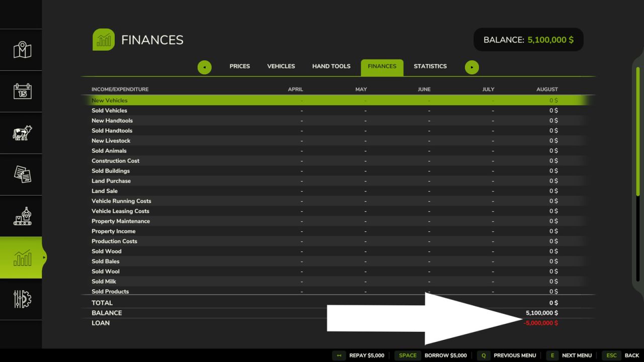The width and height of the screenshot is (644, 362).
Task: Go to previous tab page with left arrow
Action: click(204, 67)
